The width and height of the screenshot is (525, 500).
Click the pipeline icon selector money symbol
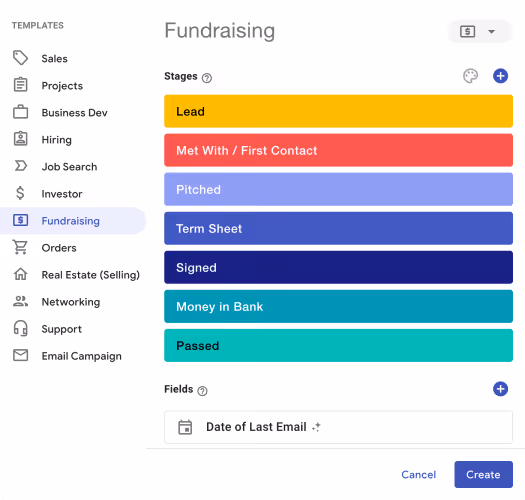[x=467, y=32]
